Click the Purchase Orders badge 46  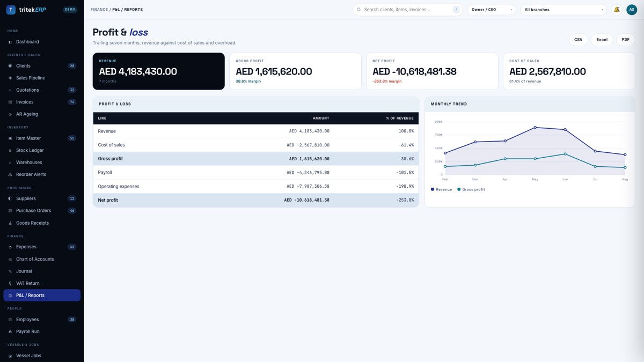point(72,211)
